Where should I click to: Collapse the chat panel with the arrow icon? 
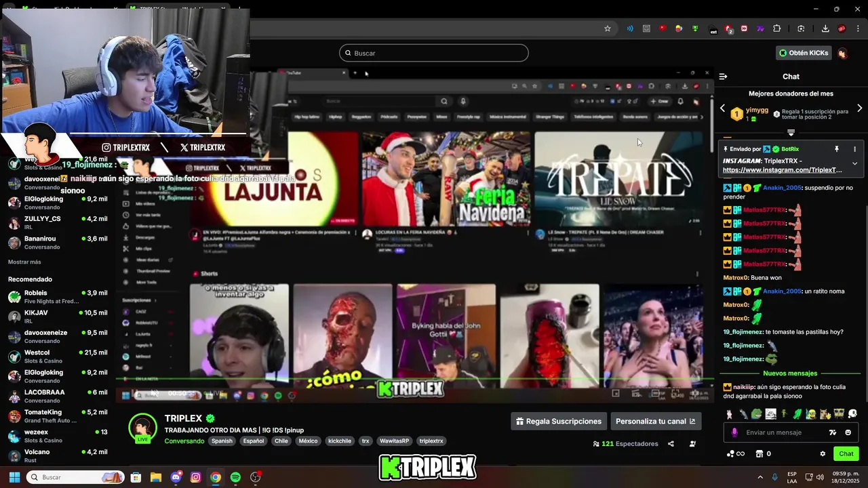(723, 77)
